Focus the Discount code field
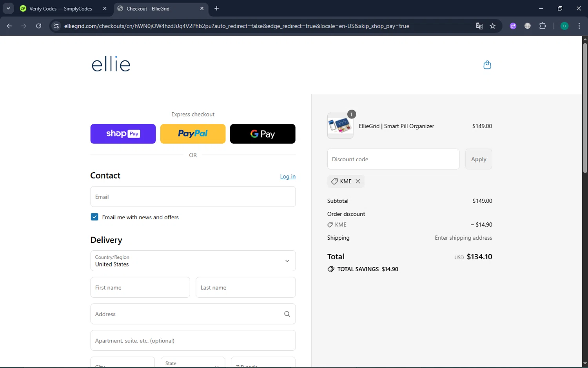Viewport: 588px width, 368px height. [x=393, y=159]
